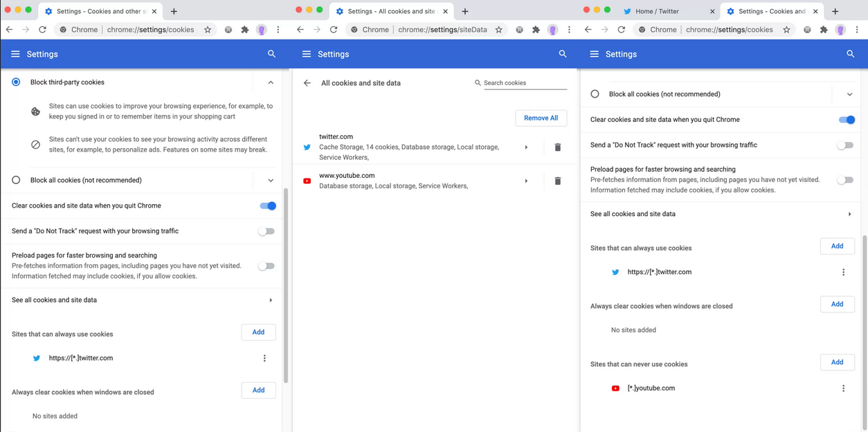Open the Settings hamburger menu
This screenshot has height=432, width=868.
pyautogui.click(x=15, y=53)
